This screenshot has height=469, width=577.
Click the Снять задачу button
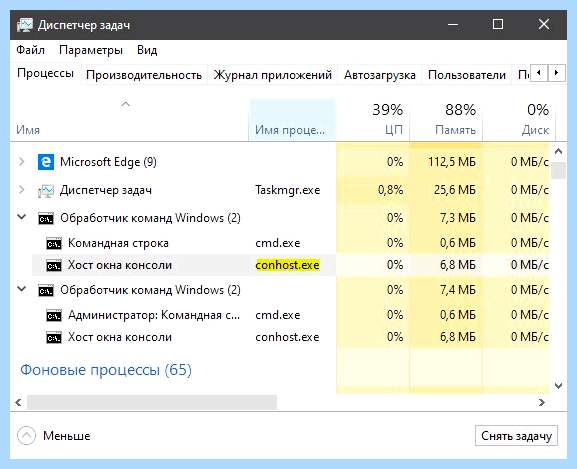[516, 436]
